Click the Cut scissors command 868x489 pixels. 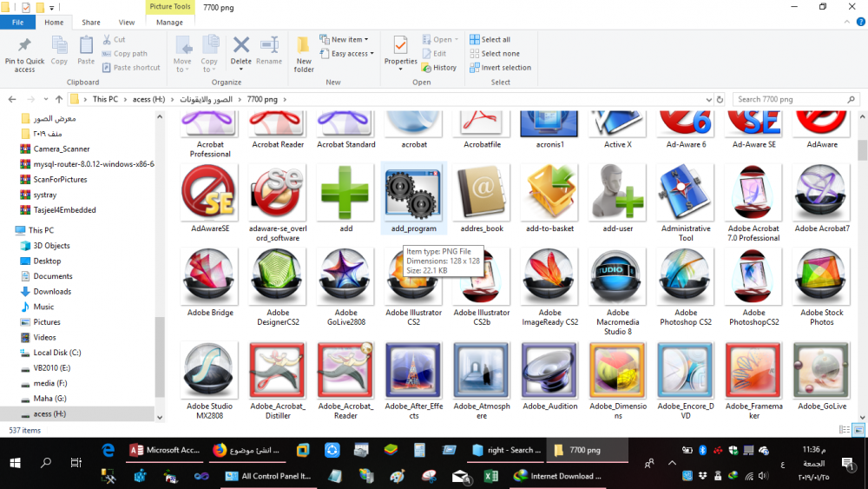tap(114, 39)
